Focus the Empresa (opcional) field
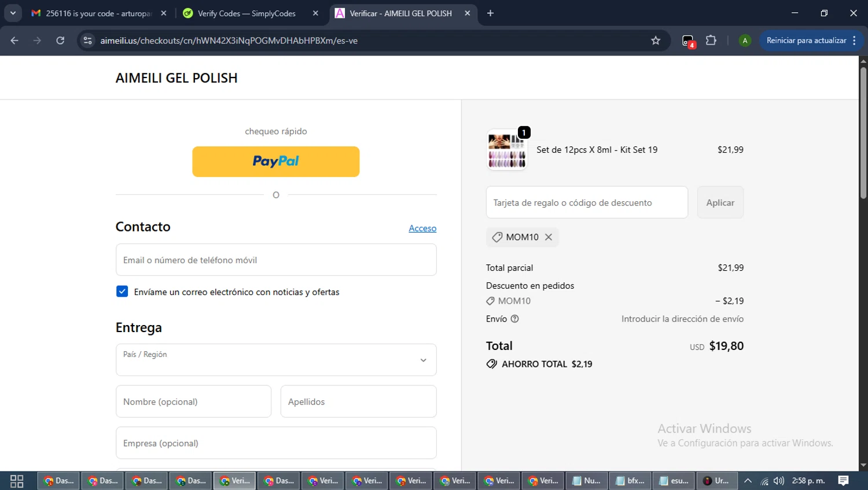The width and height of the screenshot is (868, 490). click(276, 443)
